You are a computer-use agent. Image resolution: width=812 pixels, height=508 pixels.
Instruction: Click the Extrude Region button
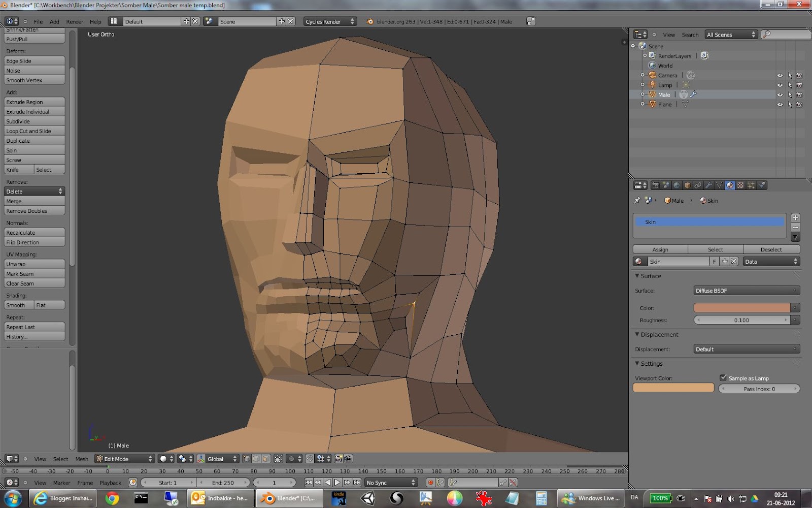pos(35,102)
